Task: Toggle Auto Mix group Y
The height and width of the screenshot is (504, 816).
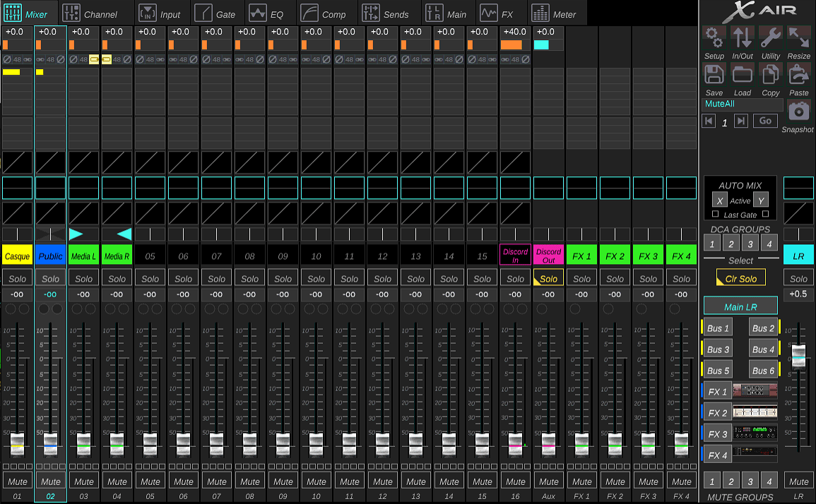Action: pyautogui.click(x=761, y=200)
